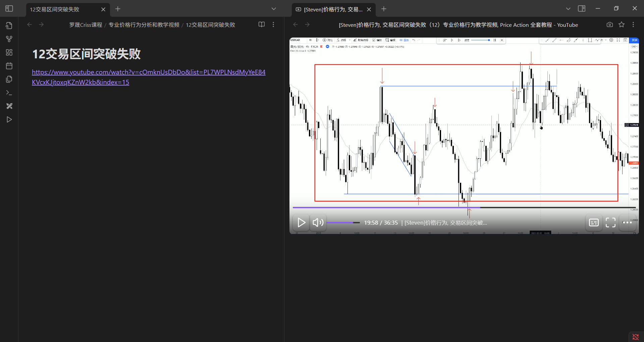The image size is (644, 342).
Task: Play the YouTube video
Action: click(x=301, y=223)
